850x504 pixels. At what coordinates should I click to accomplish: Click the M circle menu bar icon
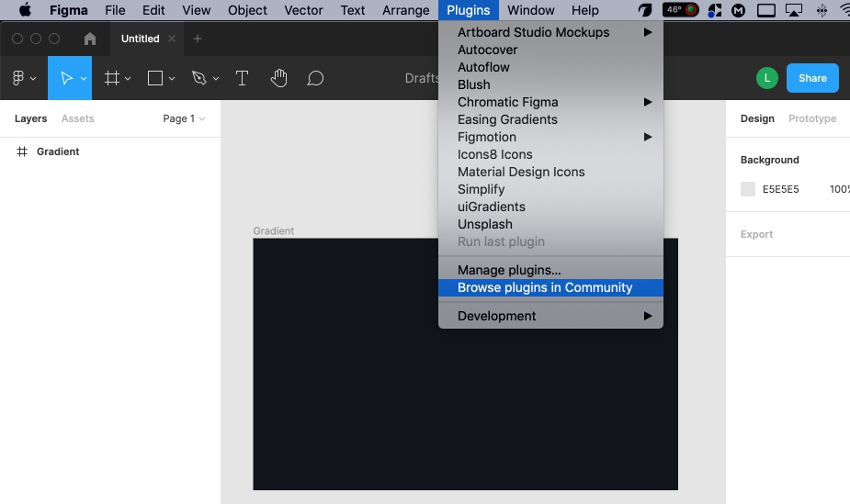click(738, 10)
